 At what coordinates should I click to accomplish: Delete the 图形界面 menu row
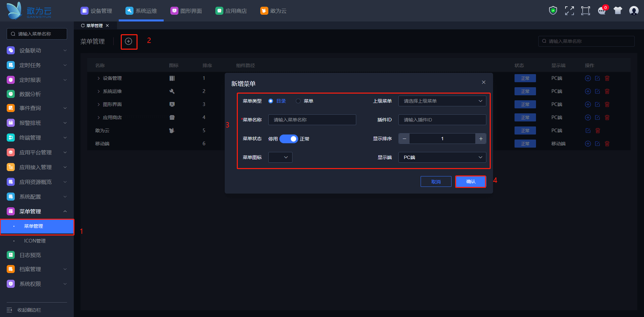pos(607,104)
